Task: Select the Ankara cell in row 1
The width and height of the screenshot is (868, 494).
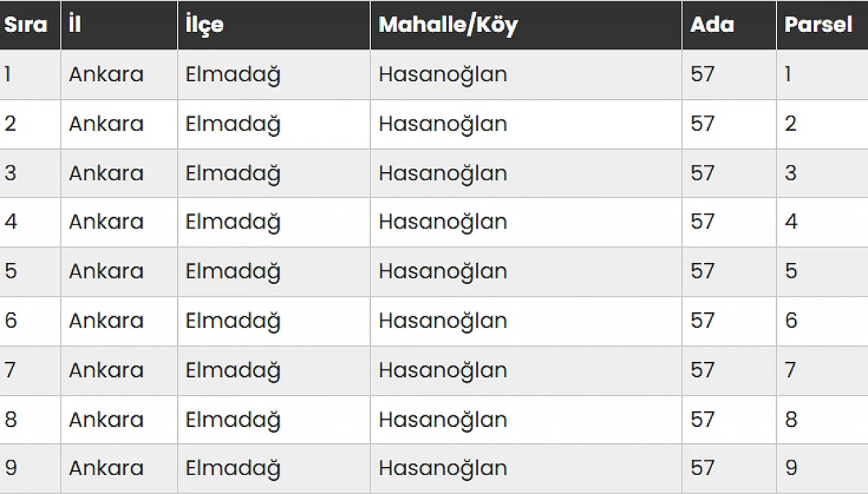Action: coord(106,74)
